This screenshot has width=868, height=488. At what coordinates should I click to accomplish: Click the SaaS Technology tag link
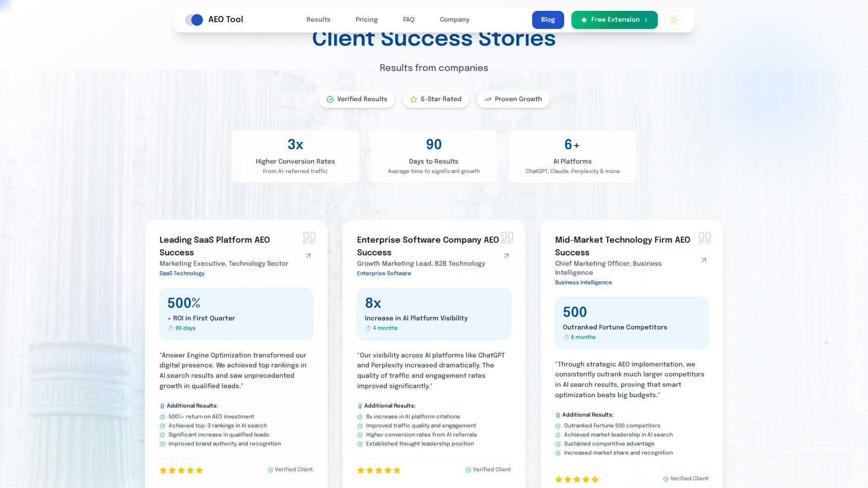pos(182,273)
